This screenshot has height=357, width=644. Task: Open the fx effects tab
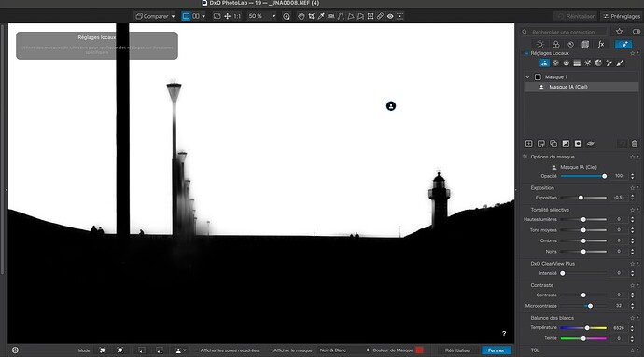coord(601,45)
